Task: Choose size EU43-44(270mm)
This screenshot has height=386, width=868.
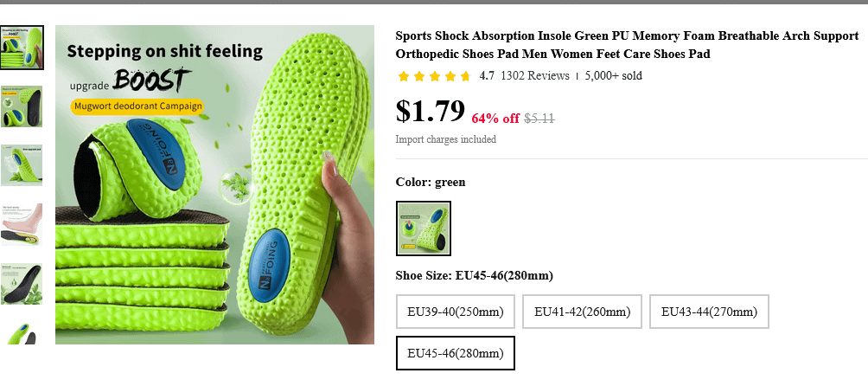Action: coord(709,312)
